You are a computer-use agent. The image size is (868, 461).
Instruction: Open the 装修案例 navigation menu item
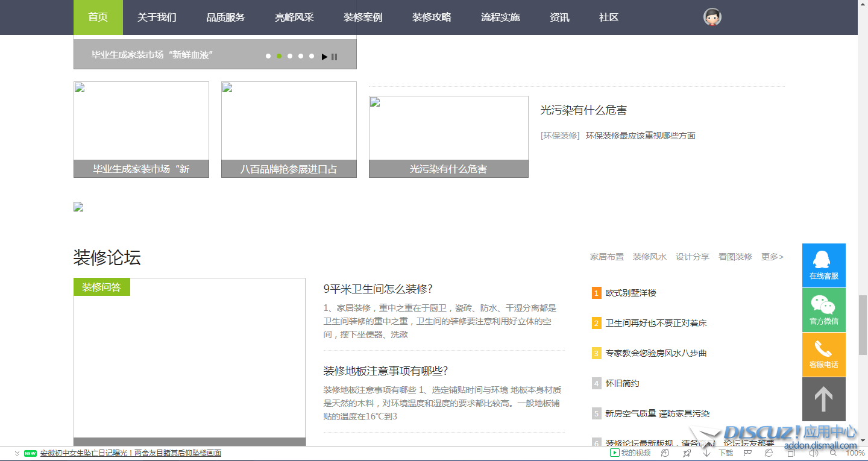(x=363, y=17)
